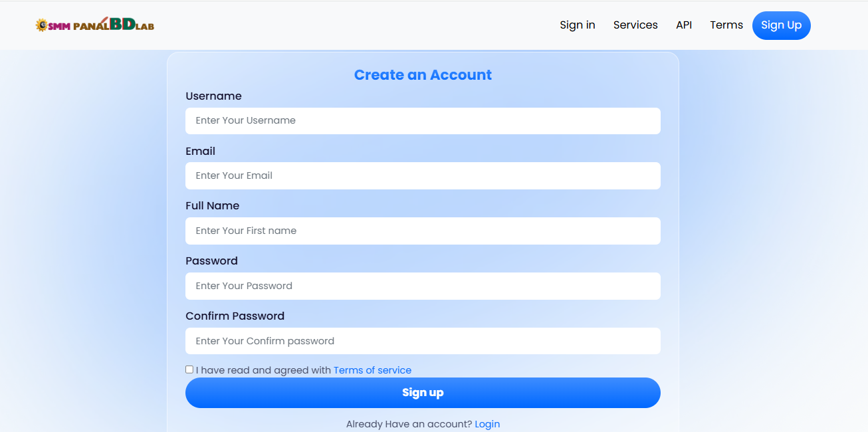Click the Confirm Password label text

point(235,316)
